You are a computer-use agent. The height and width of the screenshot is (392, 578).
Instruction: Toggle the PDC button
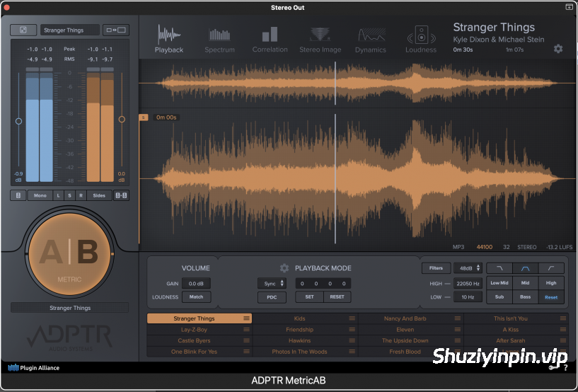tap(272, 297)
